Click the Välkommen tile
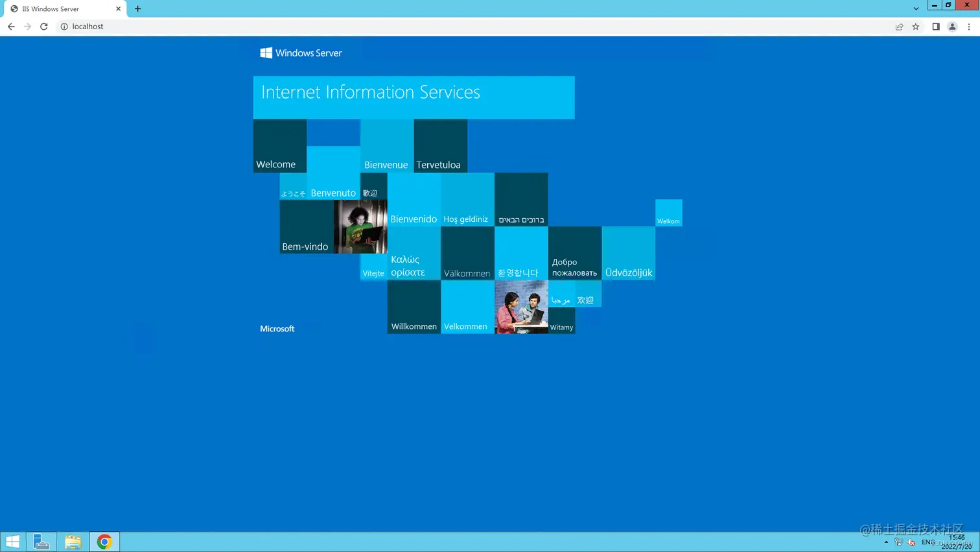Image resolution: width=980 pixels, height=552 pixels. coord(467,254)
